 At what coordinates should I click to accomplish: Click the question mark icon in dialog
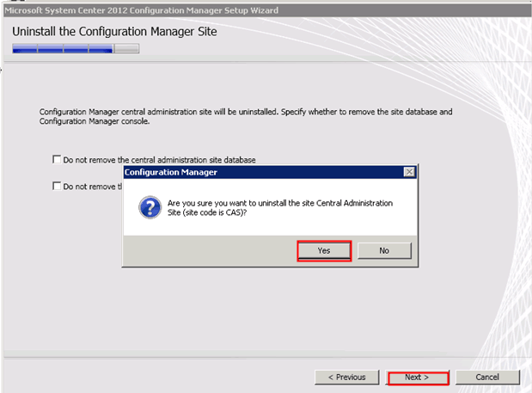pyautogui.click(x=150, y=207)
